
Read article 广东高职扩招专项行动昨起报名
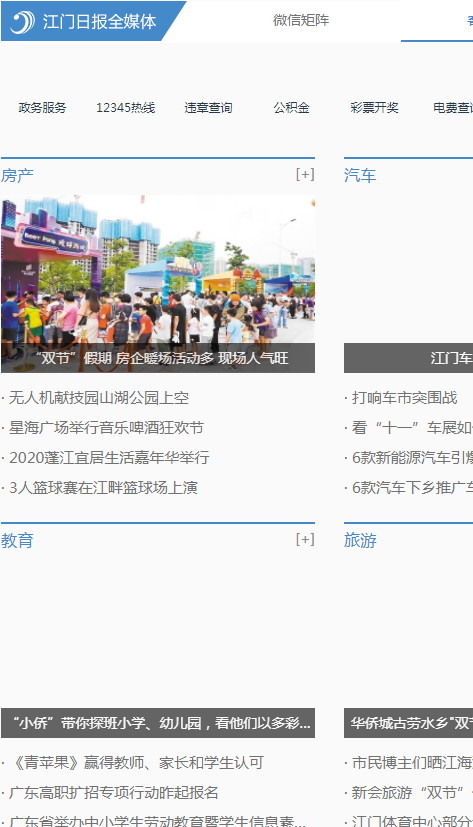click(113, 793)
